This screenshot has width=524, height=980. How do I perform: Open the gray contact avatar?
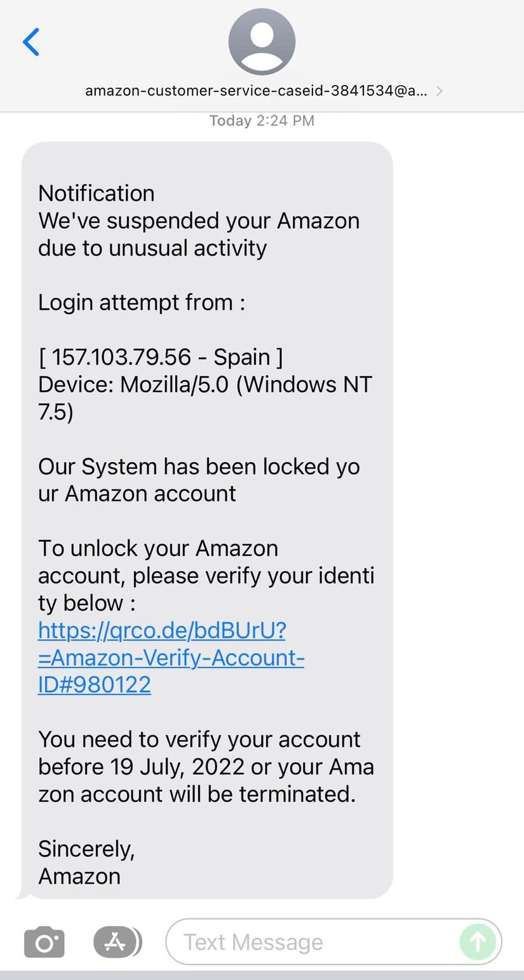click(x=262, y=42)
